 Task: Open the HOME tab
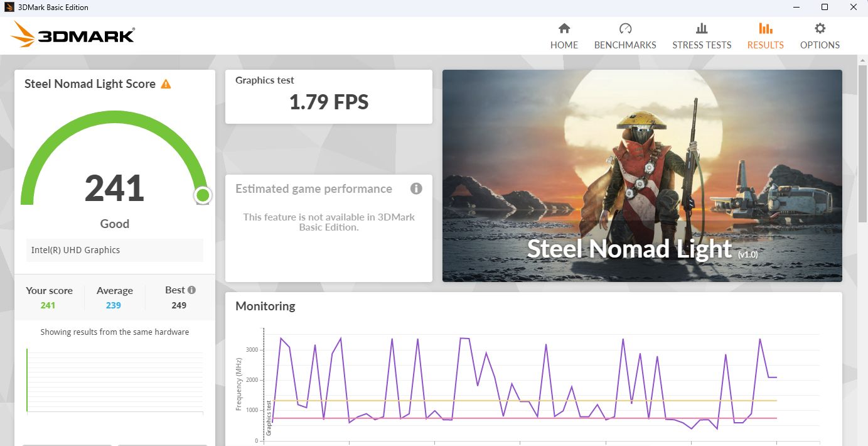pos(564,36)
